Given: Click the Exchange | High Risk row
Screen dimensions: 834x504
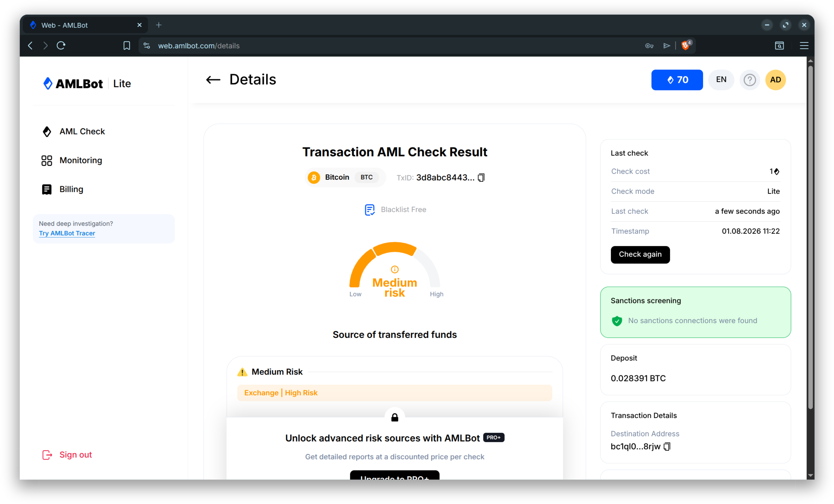Looking at the screenshot, I should point(395,393).
